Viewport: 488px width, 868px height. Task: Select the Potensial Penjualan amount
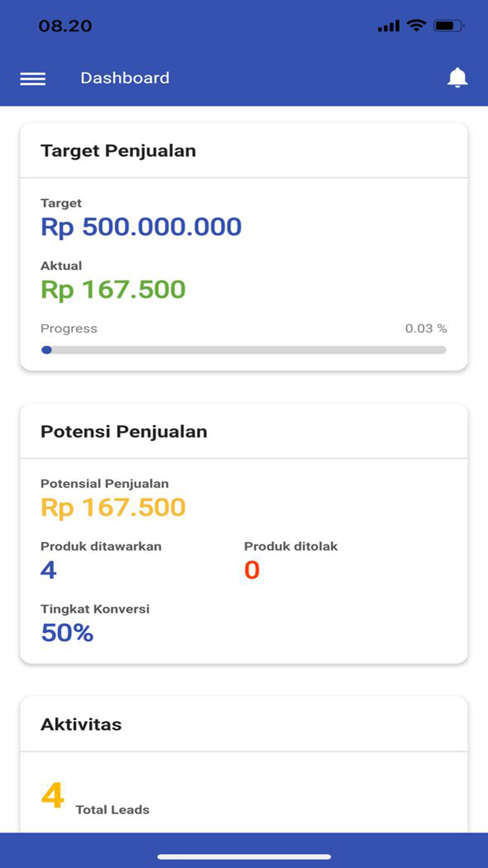pyautogui.click(x=113, y=507)
